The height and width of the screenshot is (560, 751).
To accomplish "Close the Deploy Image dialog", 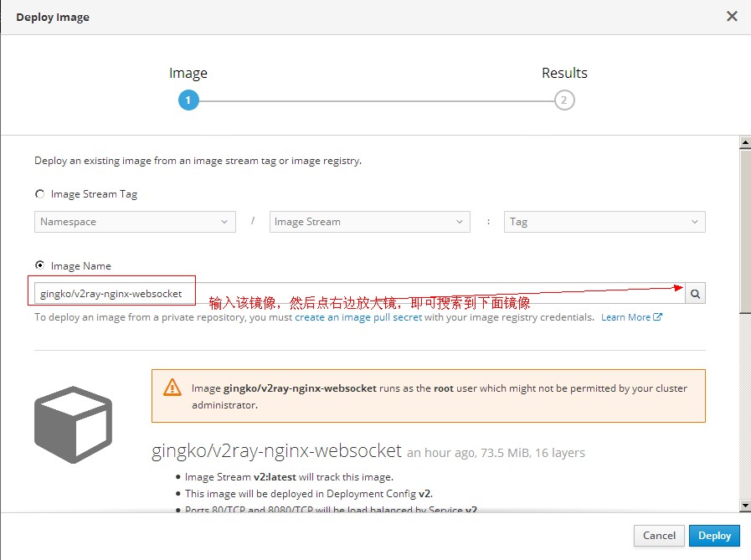I will [732, 16].
